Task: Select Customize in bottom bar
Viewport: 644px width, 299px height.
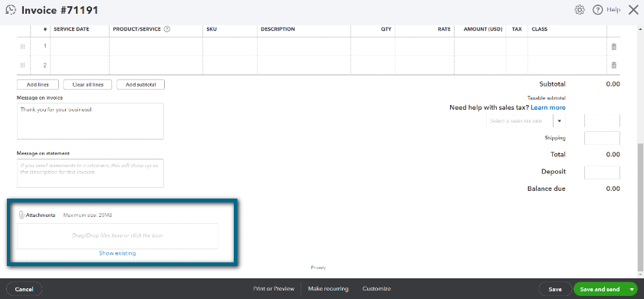Action: [x=376, y=289]
